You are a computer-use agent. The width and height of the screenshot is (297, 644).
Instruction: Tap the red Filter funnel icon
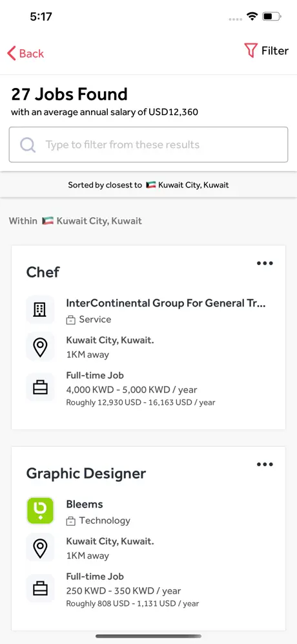click(x=251, y=50)
